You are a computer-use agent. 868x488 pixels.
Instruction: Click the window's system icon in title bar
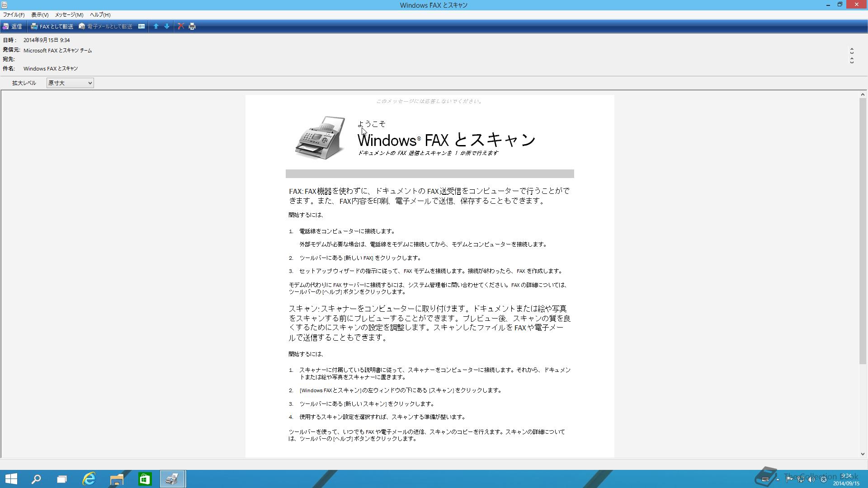4,5
